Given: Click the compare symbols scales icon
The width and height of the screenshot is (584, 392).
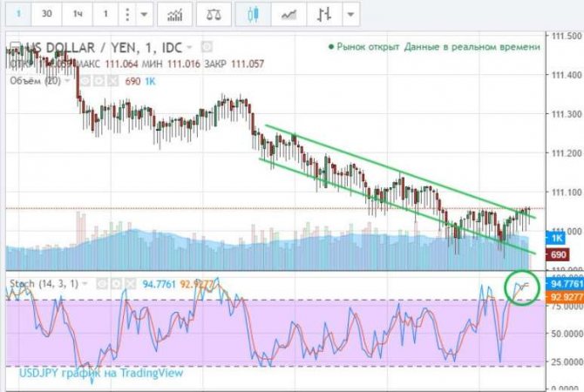Looking at the screenshot, I should (x=214, y=15).
